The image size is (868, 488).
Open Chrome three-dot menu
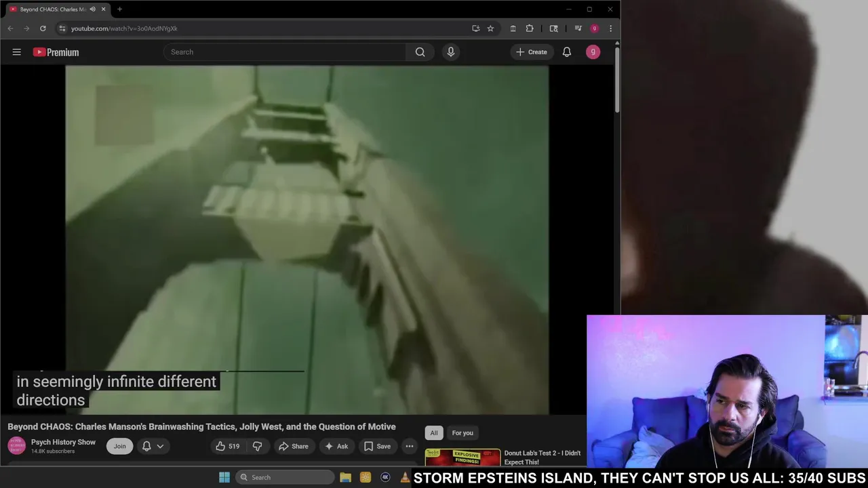click(610, 28)
